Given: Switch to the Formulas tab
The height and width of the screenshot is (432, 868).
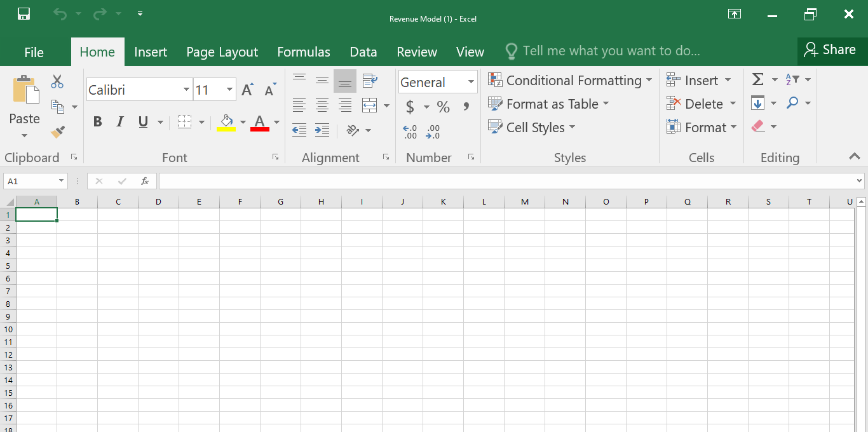Looking at the screenshot, I should (x=304, y=52).
